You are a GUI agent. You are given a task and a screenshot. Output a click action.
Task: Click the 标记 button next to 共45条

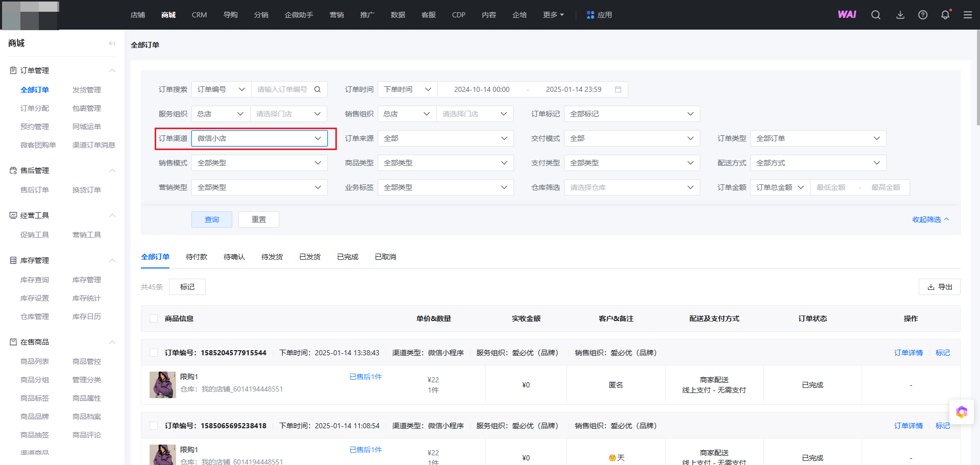click(187, 287)
